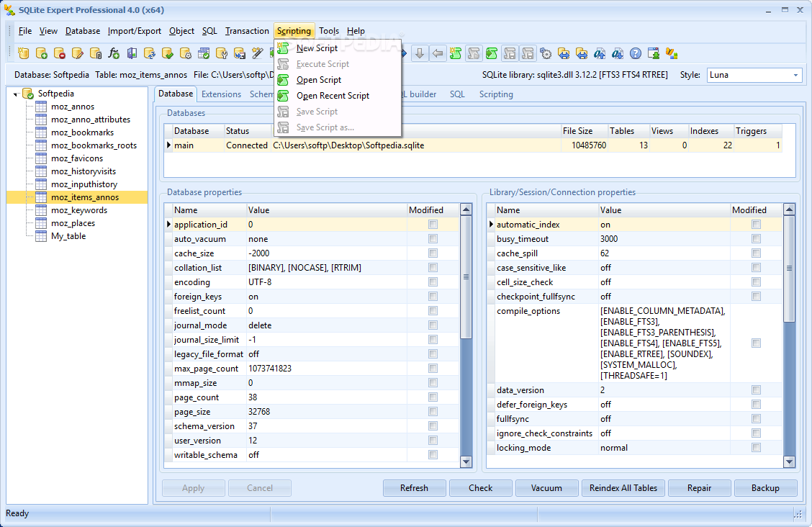Toggle Modified checkbox for page_size

coord(433,412)
